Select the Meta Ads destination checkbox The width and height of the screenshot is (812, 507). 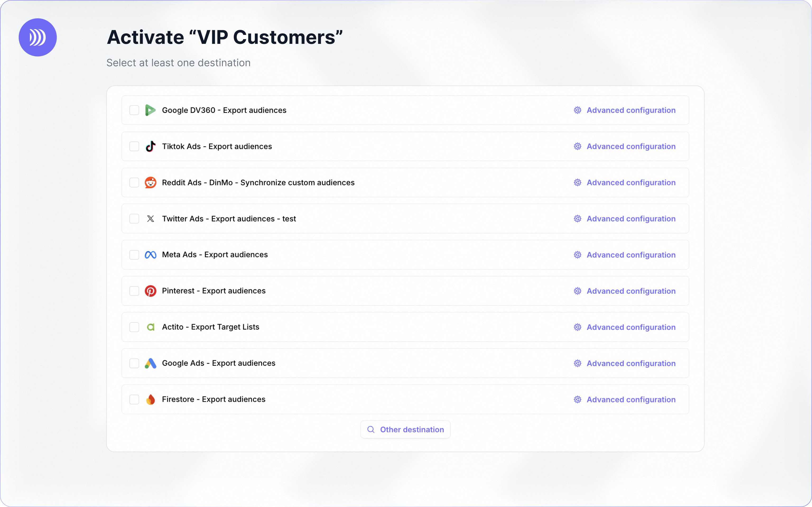point(134,255)
